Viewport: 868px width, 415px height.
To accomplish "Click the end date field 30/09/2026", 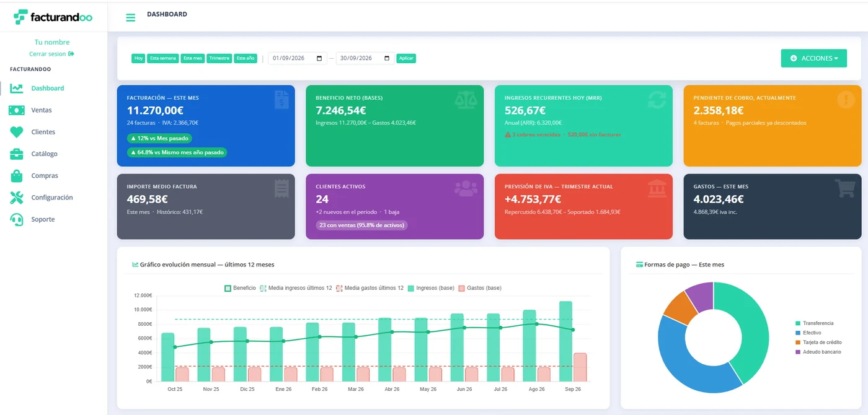I will [x=365, y=58].
